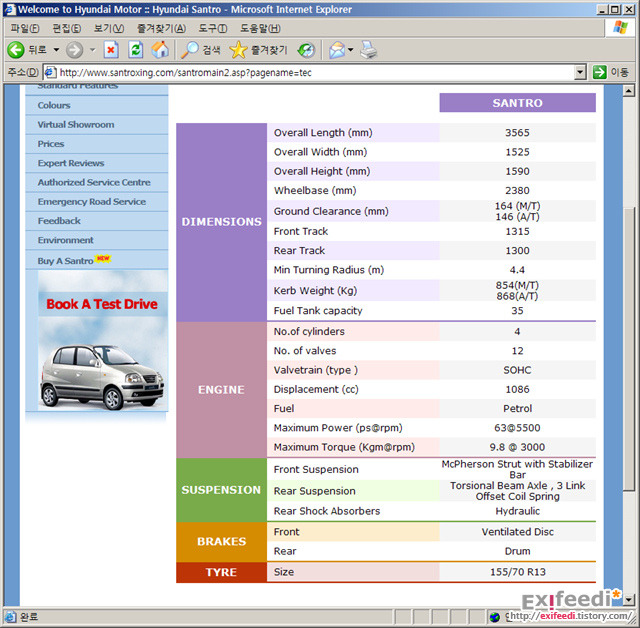Select the ENGINE category cell
Screen dimensions: 640x628
pos(222,390)
